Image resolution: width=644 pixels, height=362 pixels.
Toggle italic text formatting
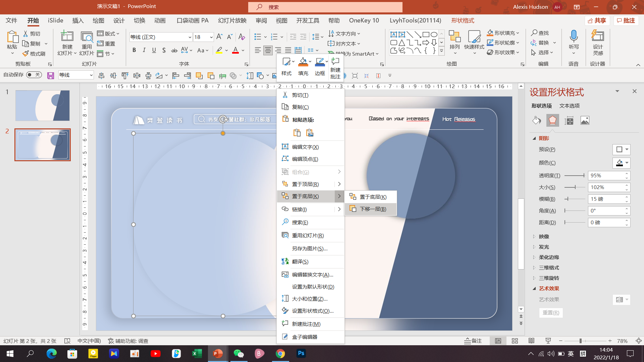[144, 50]
